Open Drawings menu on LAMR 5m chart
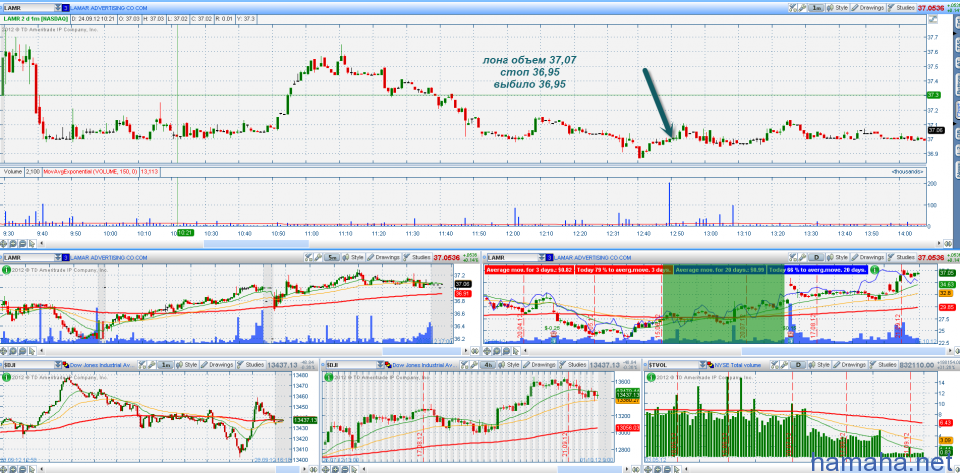This screenshot has height=473, width=960. tap(383, 258)
